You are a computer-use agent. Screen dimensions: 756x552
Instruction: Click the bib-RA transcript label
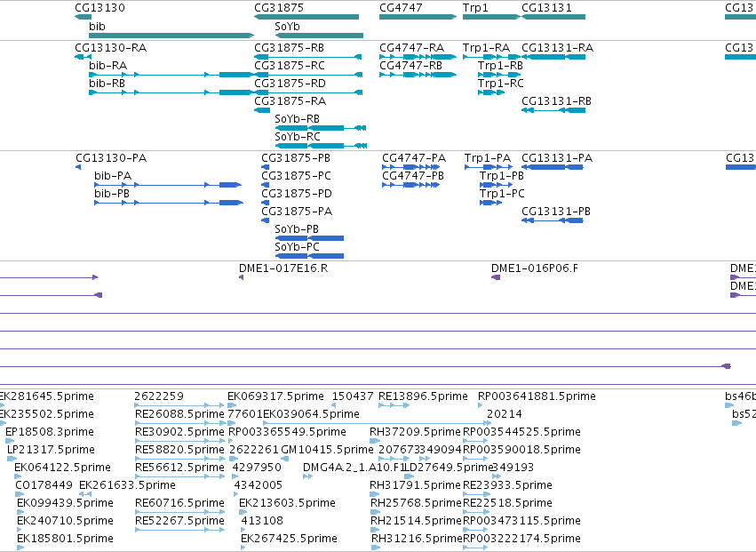click(108, 66)
